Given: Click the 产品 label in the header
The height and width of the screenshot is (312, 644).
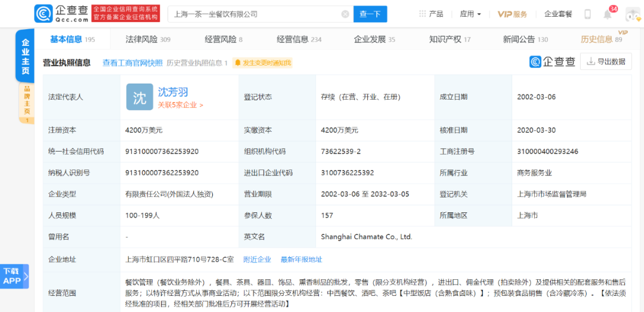Looking at the screenshot, I should tap(436, 14).
